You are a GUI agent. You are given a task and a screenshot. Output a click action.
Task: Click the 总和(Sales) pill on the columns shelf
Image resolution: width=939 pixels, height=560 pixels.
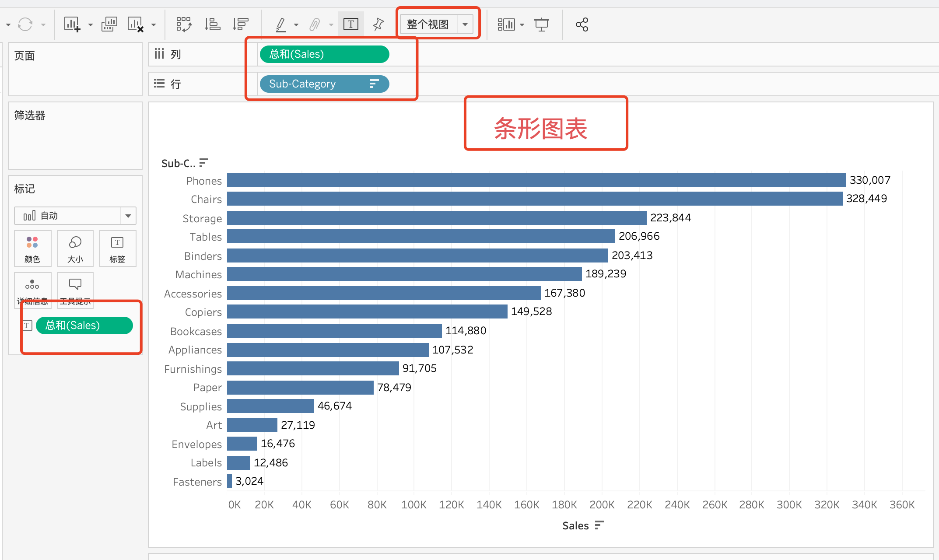click(324, 54)
